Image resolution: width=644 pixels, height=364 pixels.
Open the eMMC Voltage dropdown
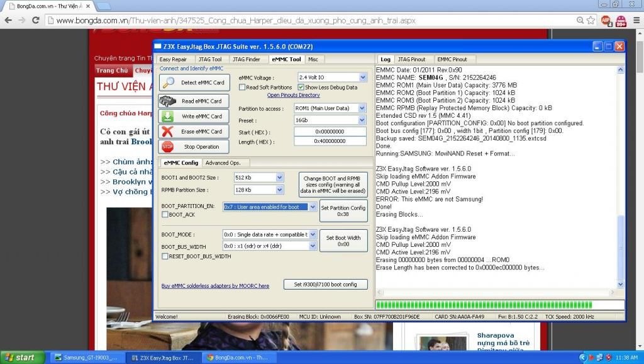tap(363, 77)
